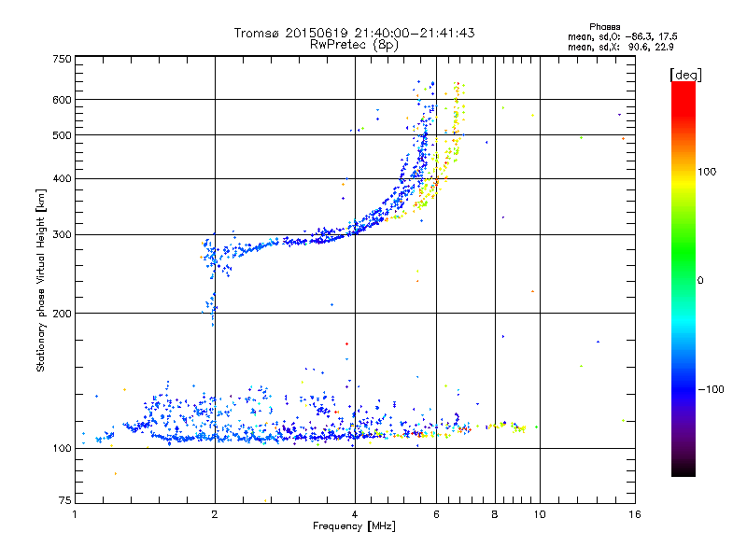Click the 'mean, sd,O: -86.3, 17.5' line

point(623,36)
